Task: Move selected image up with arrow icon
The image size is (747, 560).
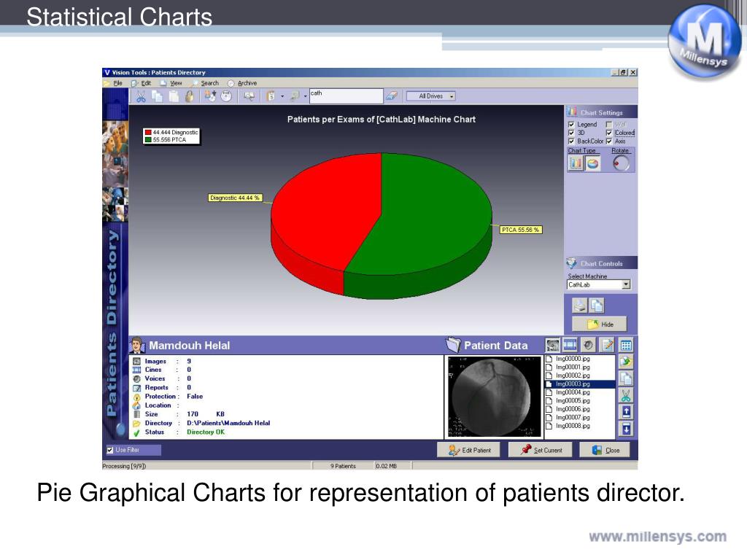Action: tap(626, 412)
